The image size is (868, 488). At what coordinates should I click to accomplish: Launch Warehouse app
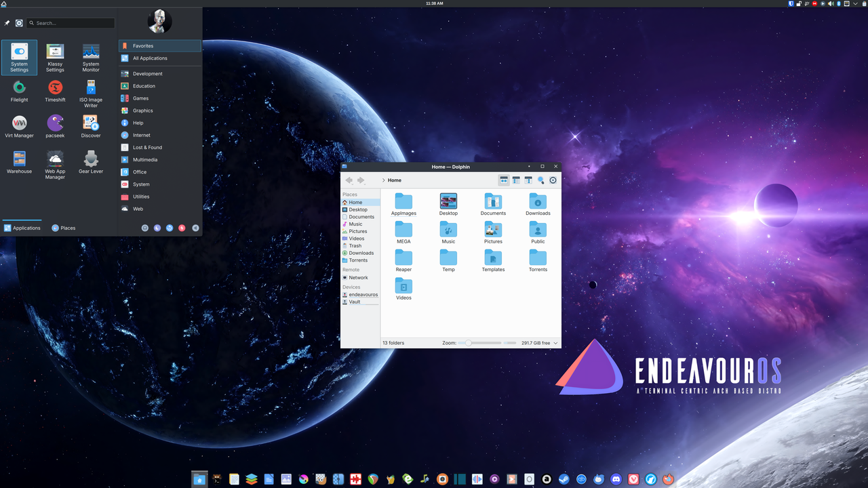tap(19, 163)
